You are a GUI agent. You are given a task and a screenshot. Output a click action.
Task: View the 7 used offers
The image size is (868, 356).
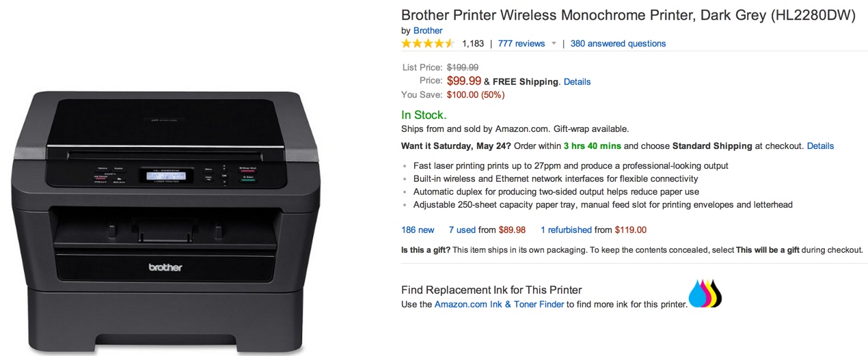[462, 230]
